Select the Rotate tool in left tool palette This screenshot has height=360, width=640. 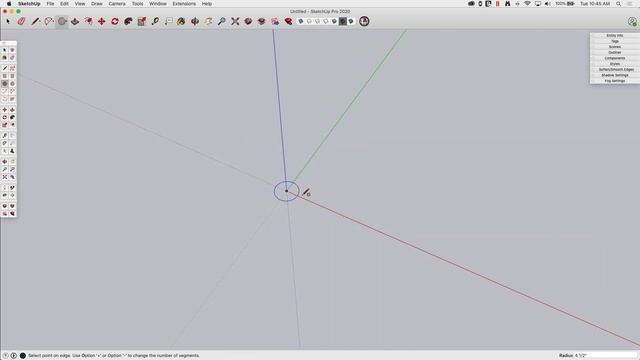tap(4, 118)
